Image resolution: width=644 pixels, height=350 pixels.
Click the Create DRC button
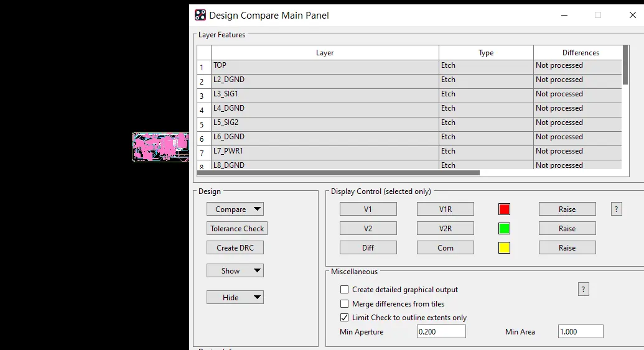(235, 247)
